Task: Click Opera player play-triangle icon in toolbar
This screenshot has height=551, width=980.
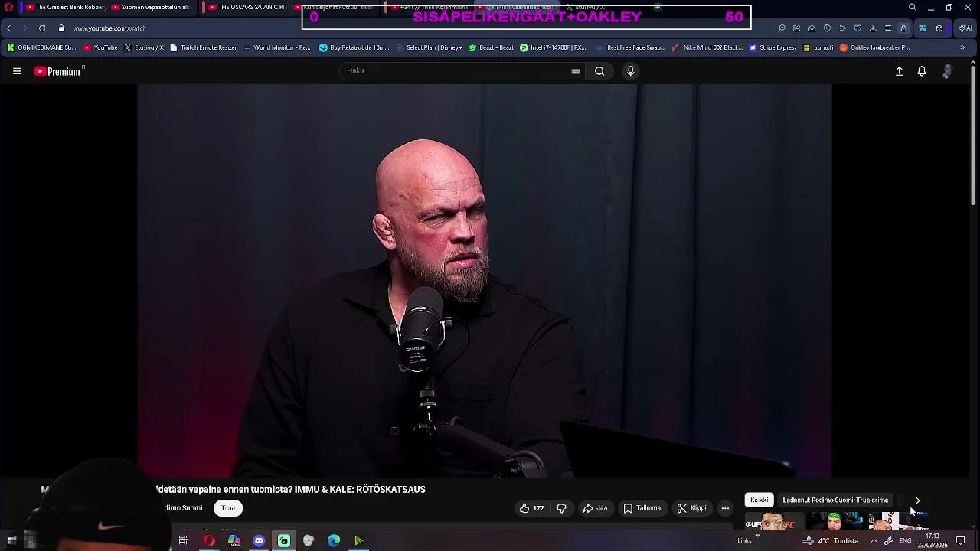Action: point(842,28)
